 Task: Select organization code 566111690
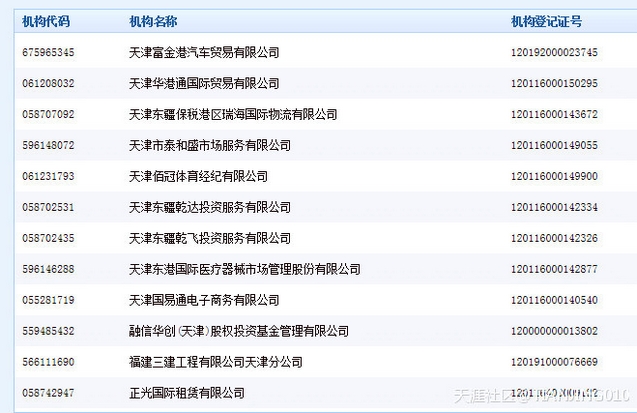tap(48, 362)
